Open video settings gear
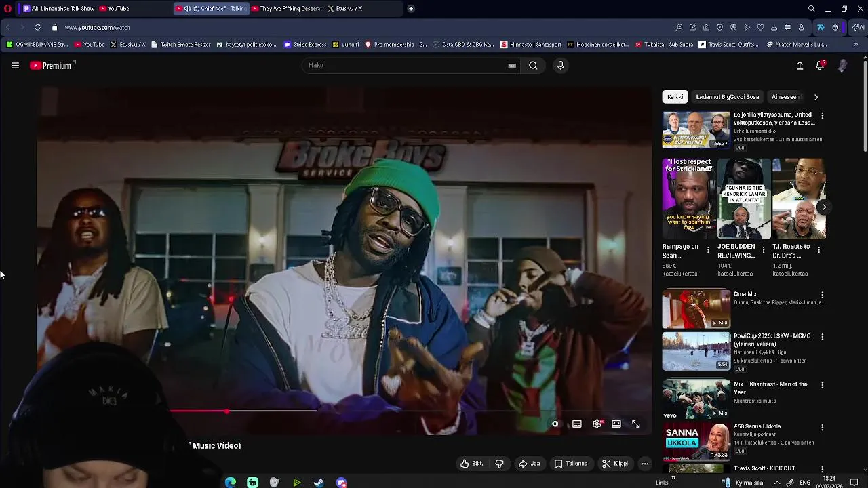Screen dimensions: 868x488 (597, 424)
